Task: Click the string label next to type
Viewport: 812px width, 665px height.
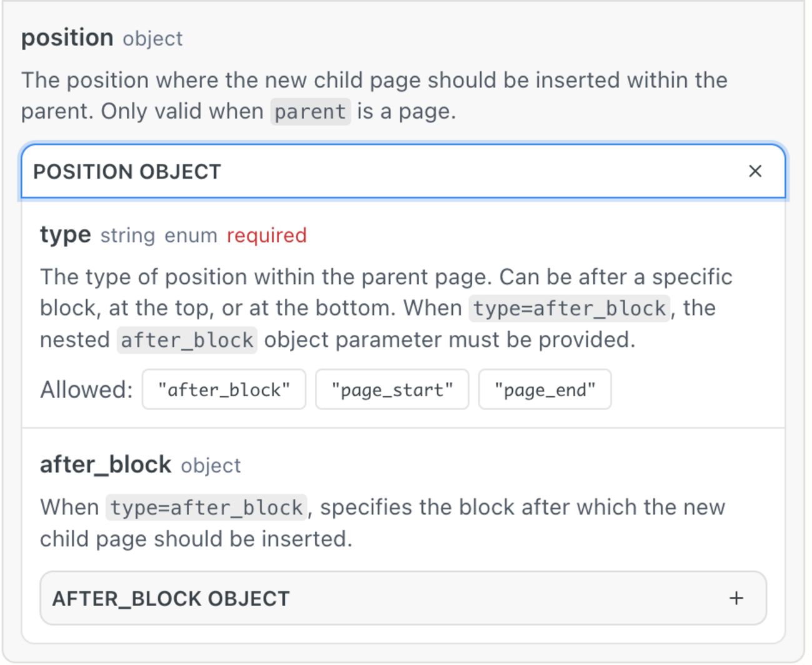Action: click(x=127, y=236)
